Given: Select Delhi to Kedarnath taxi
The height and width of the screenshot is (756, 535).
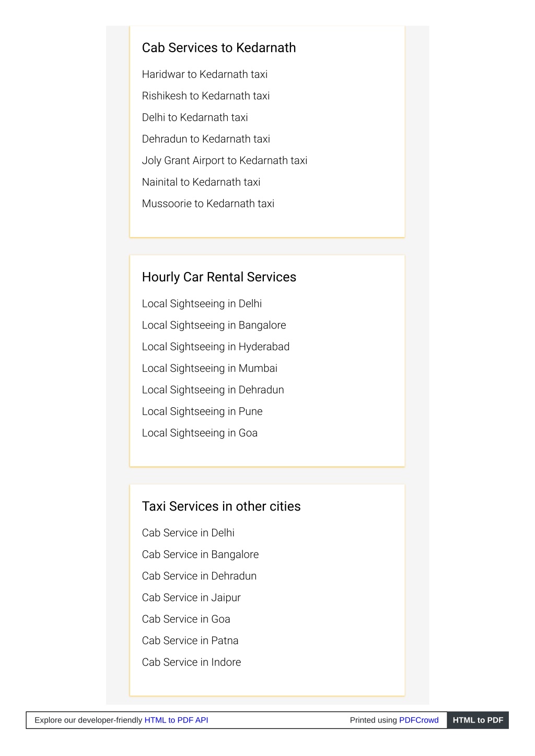Looking at the screenshot, I should point(195,117).
